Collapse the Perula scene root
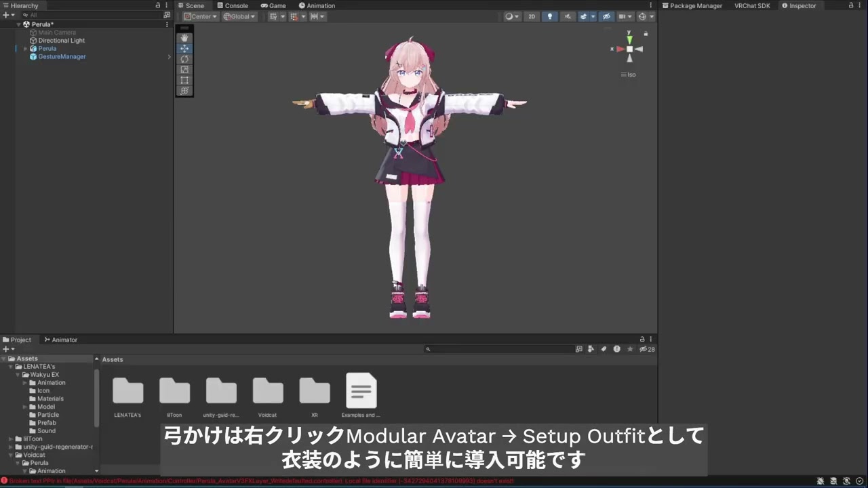This screenshot has width=868, height=488. pyautogui.click(x=19, y=24)
